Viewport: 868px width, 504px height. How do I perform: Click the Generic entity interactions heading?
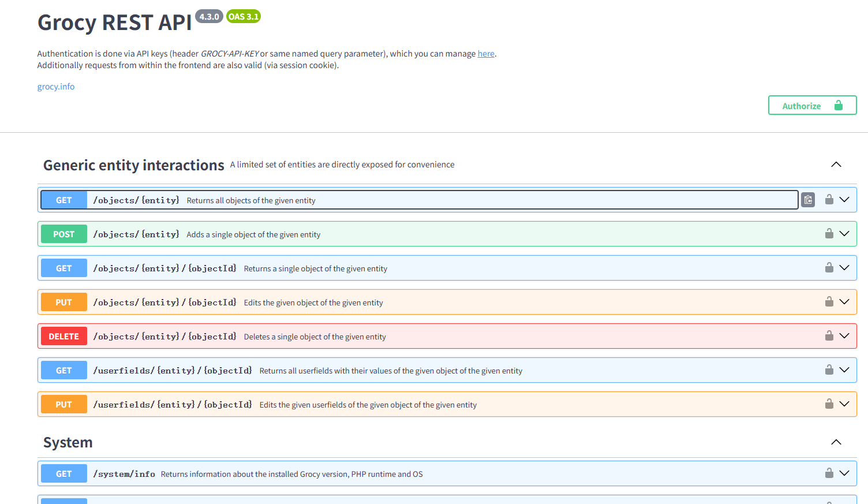tap(134, 165)
